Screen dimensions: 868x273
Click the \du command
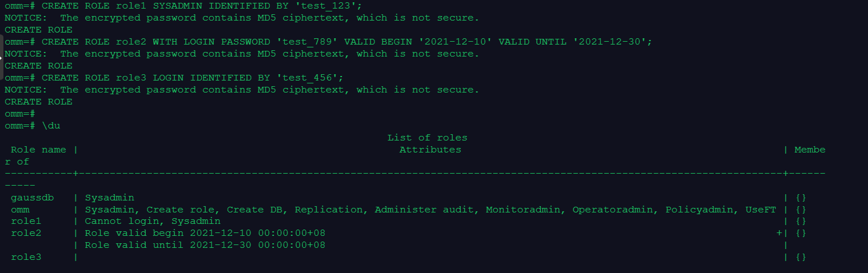coord(51,126)
